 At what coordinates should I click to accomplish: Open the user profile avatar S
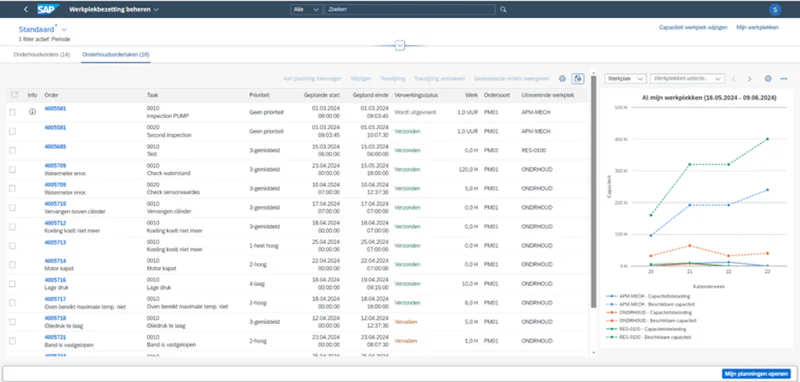(775, 9)
